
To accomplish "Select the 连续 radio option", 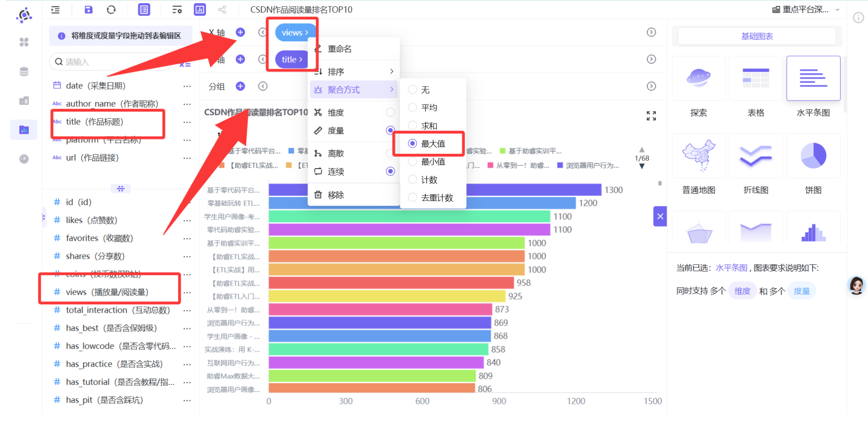I will [390, 171].
